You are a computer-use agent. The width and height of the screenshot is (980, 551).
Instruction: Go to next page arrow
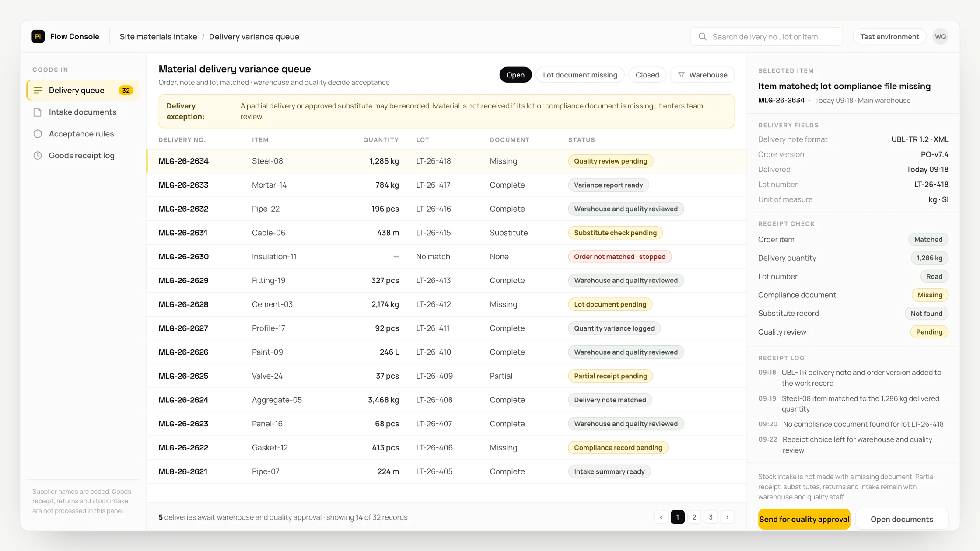pos(727,517)
